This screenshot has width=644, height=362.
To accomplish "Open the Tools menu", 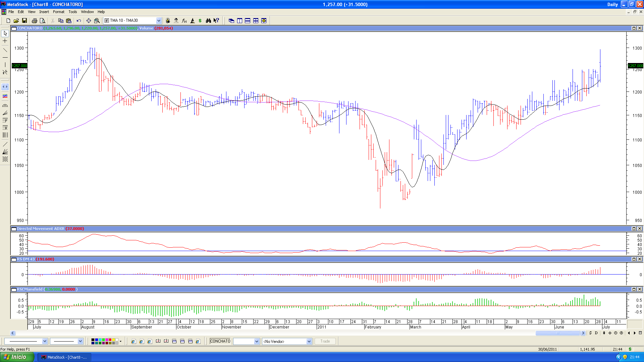I will point(72,12).
